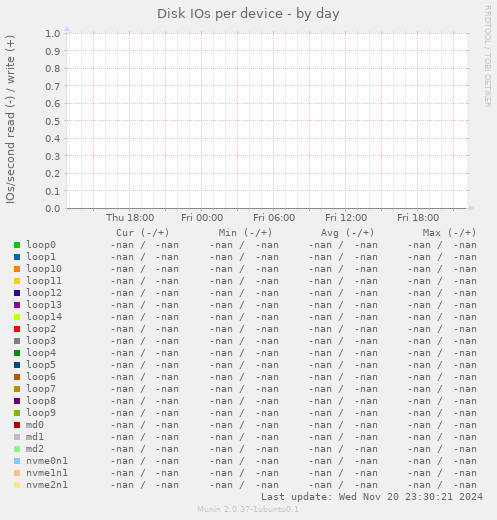Click the Fri 06:00 time axis label
Screen dimensions: 497x520
[x=274, y=218]
